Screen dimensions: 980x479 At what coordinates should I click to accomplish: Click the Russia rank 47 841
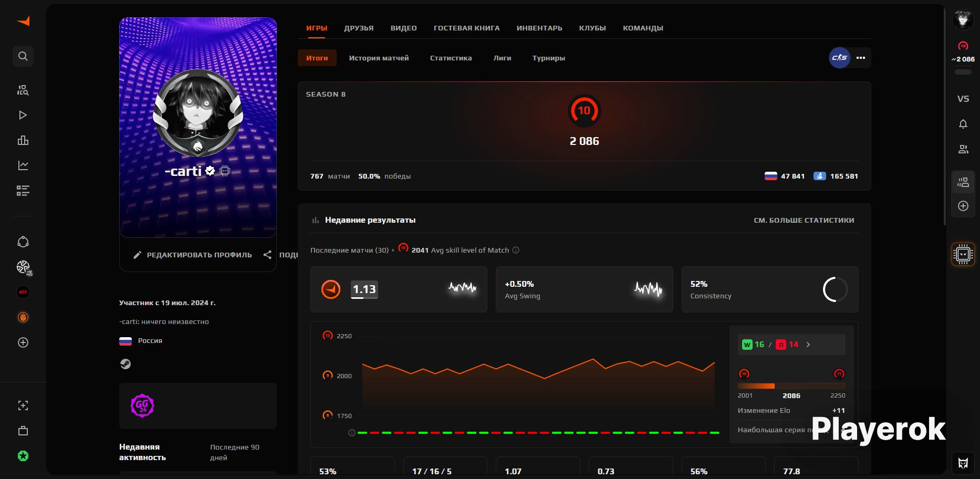coord(785,176)
